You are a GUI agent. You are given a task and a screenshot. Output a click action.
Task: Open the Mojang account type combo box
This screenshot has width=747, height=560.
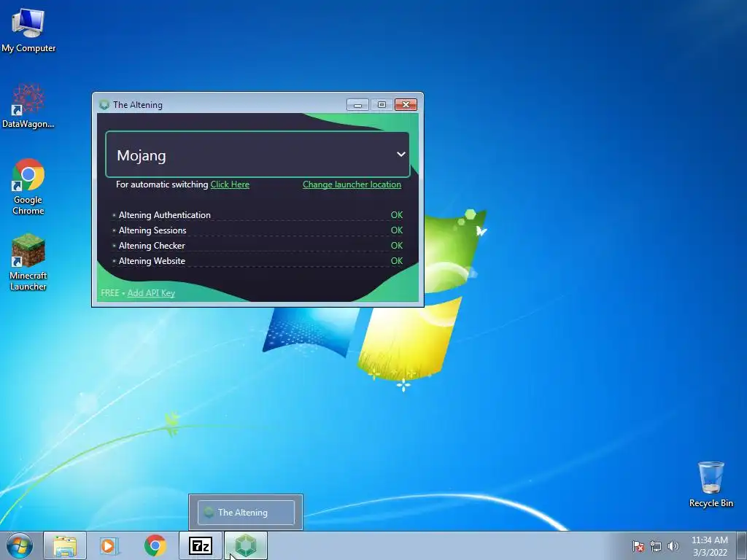258,155
